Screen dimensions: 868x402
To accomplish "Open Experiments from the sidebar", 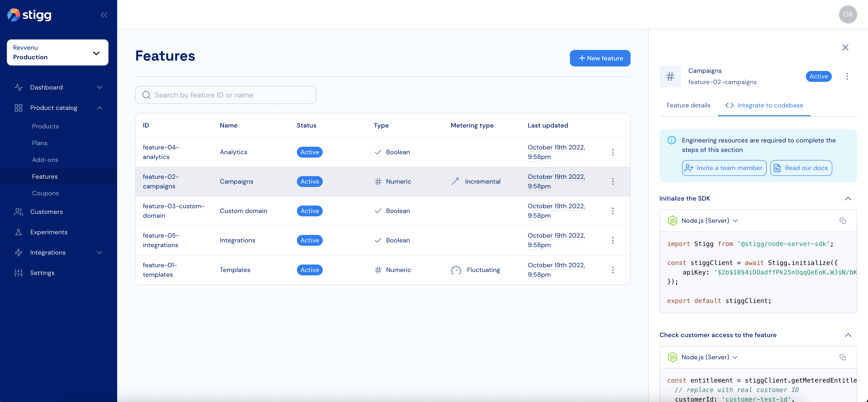I will 49,232.
